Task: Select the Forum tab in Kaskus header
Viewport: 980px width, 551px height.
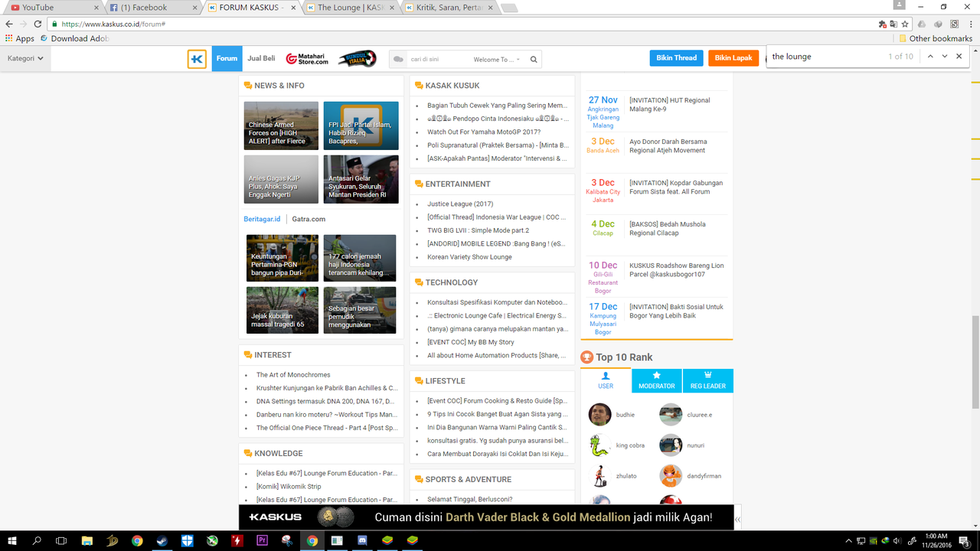Action: click(227, 58)
